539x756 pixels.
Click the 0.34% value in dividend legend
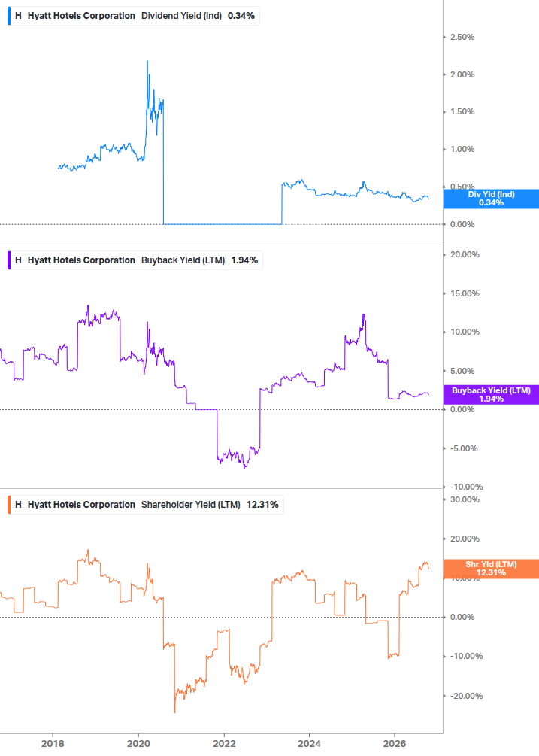click(x=241, y=16)
